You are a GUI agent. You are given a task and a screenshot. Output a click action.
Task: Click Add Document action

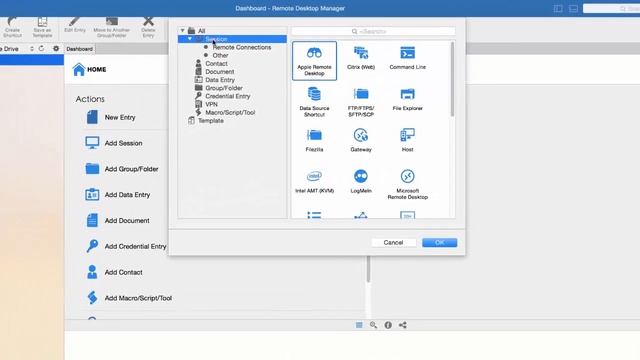[127, 220]
